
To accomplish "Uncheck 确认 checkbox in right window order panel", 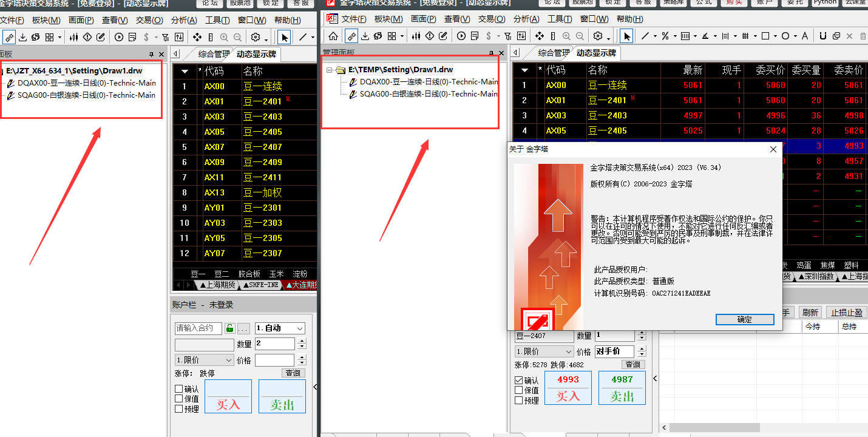I will tap(518, 381).
